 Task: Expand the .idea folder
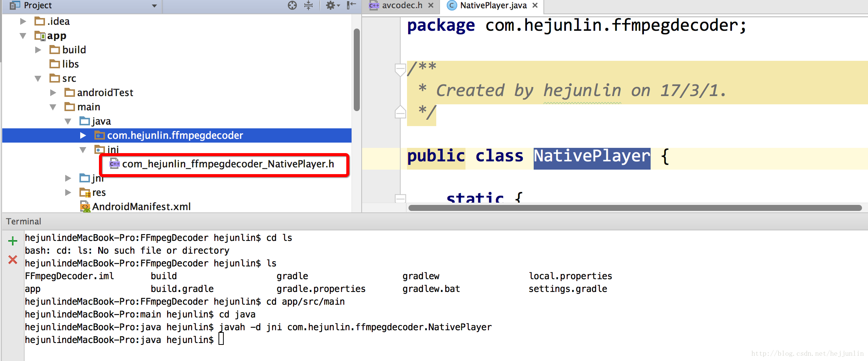(x=23, y=21)
